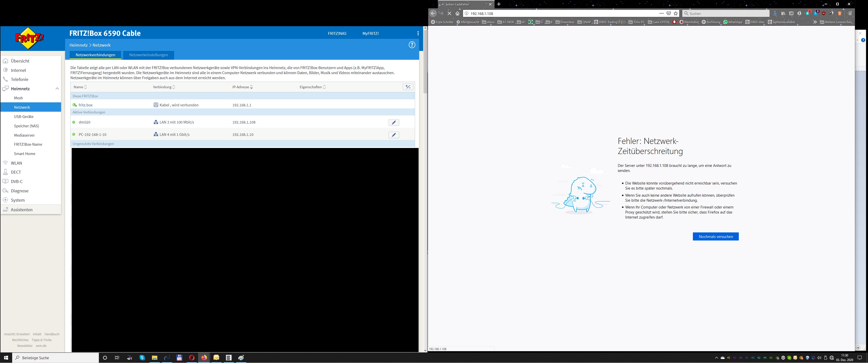Sort the table by IP-Adresse
868x363 pixels.
(x=242, y=87)
